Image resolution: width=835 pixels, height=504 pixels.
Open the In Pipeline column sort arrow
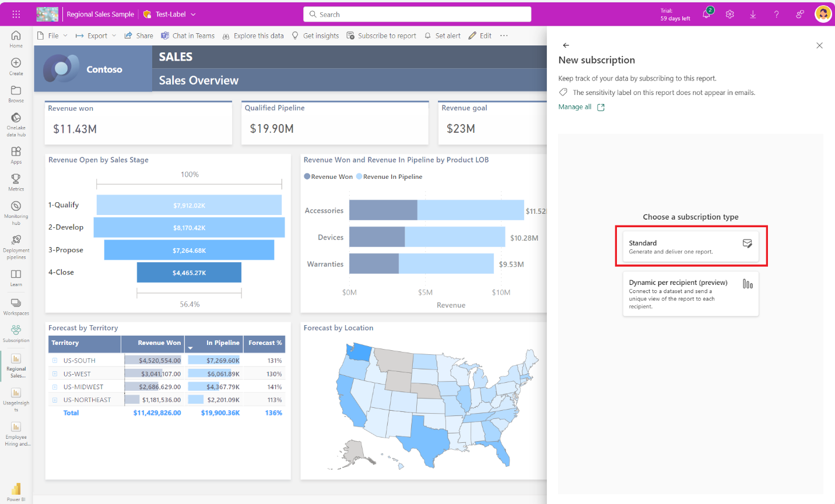(190, 348)
